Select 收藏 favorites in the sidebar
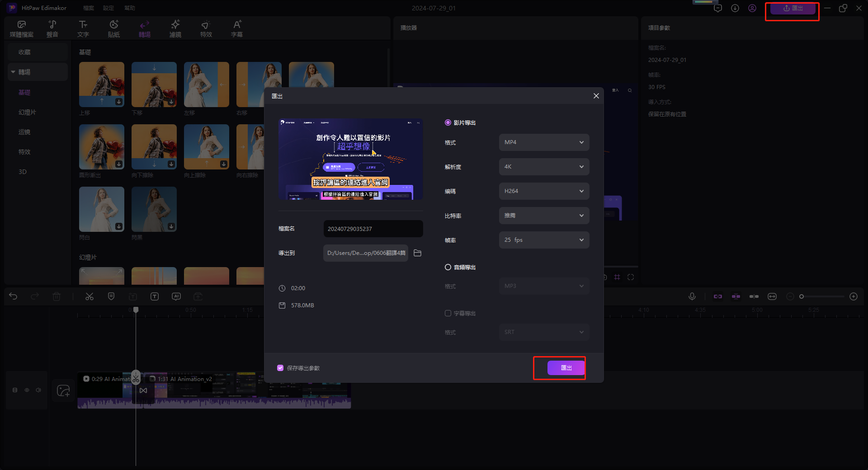This screenshot has width=868, height=470. coord(38,52)
